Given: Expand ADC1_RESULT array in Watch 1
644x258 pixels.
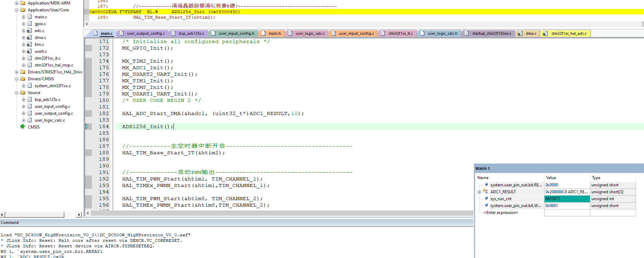Looking at the screenshot, I should pos(479,192).
